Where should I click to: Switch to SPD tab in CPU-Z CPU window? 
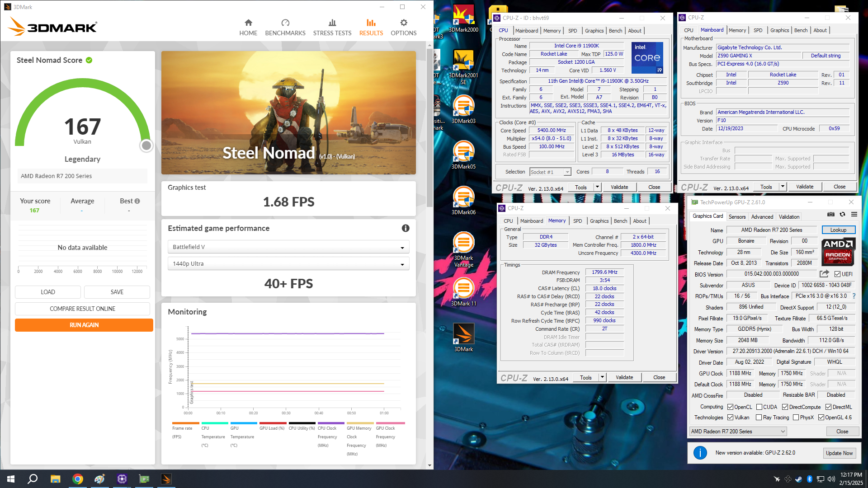572,31
